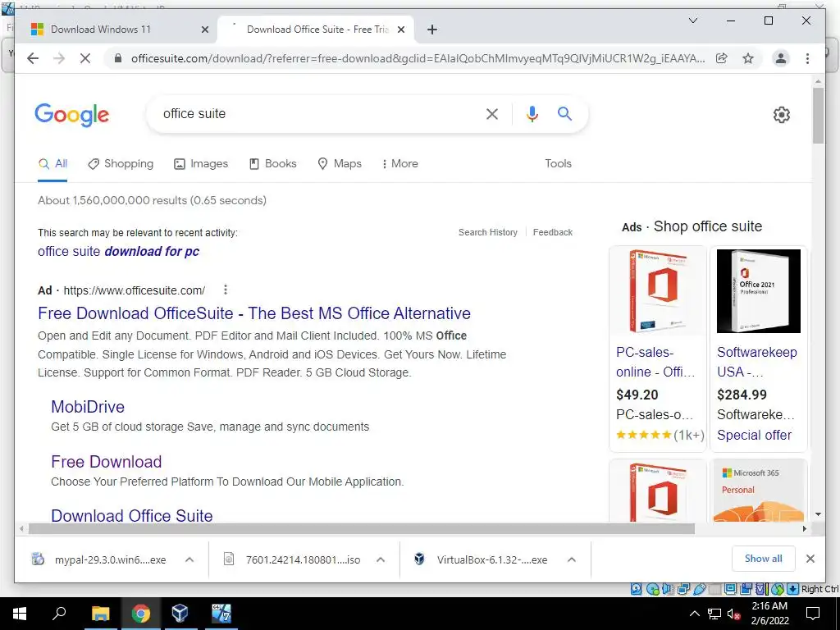Switch to the Download Windows 11 tab
This screenshot has width=840, height=630.
(116, 30)
